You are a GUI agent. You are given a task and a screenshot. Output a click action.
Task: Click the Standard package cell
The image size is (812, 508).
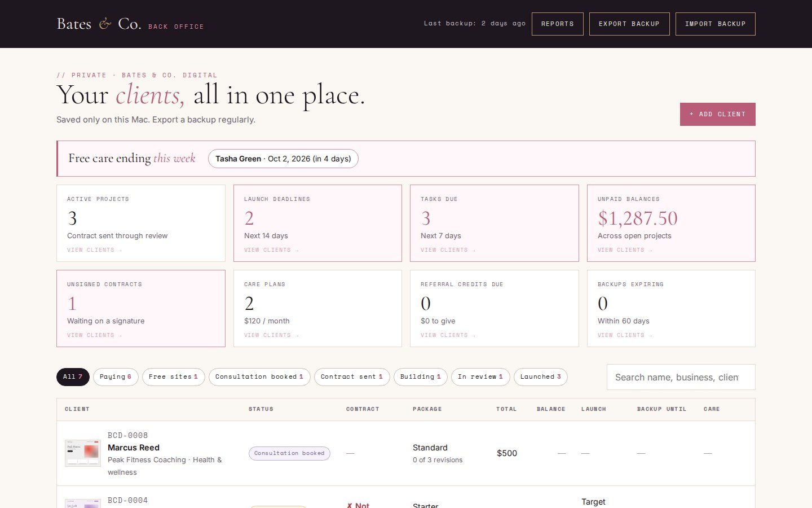pyautogui.click(x=430, y=448)
